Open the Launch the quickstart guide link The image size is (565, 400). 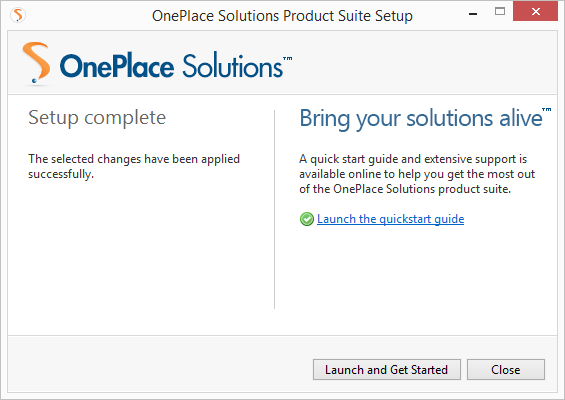point(390,219)
